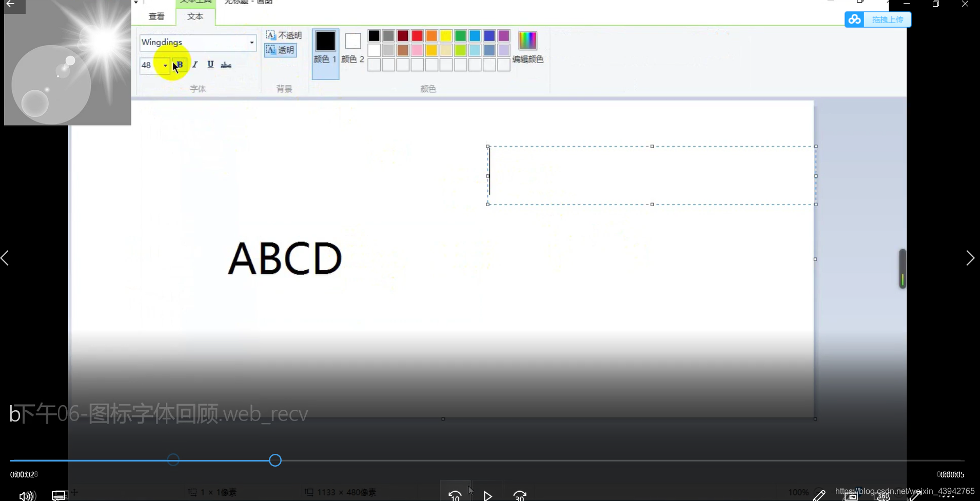Go to previous item with left chevron

(6, 258)
